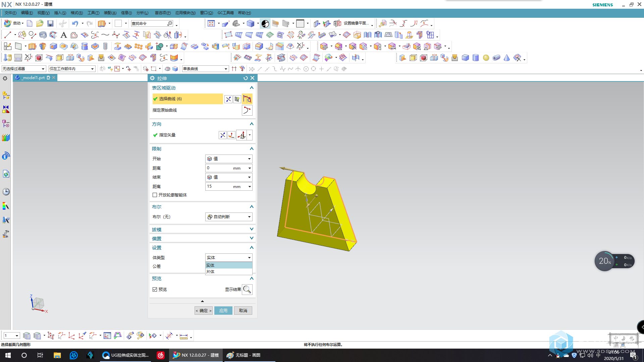Viewport: 644px width, 362px height.
Task: Collapse the 布尔 boolean section header
Action: tap(252, 207)
